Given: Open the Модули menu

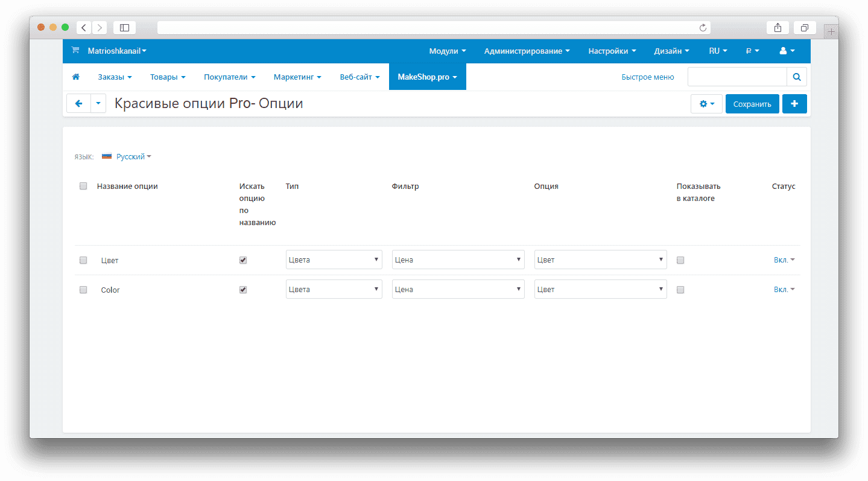Looking at the screenshot, I should [x=447, y=51].
